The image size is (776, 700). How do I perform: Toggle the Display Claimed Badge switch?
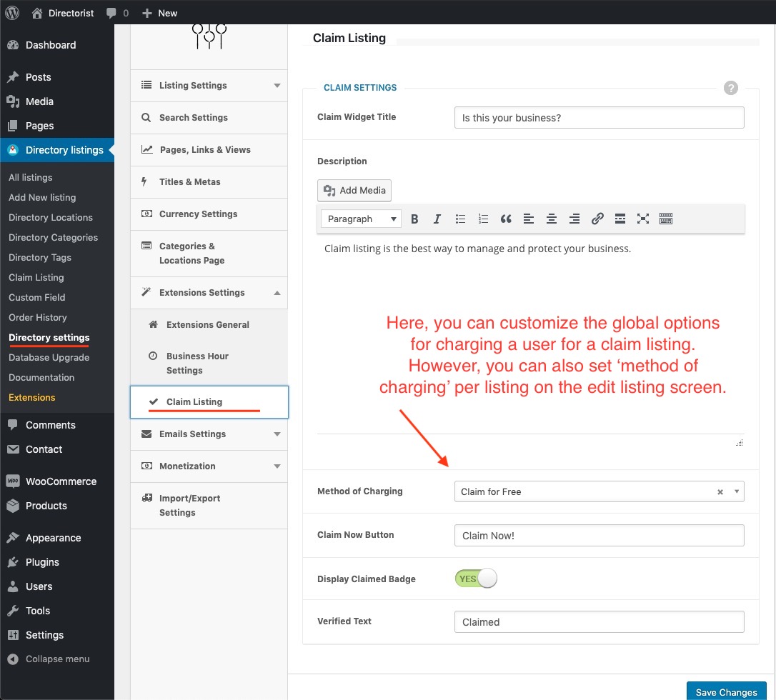click(476, 579)
